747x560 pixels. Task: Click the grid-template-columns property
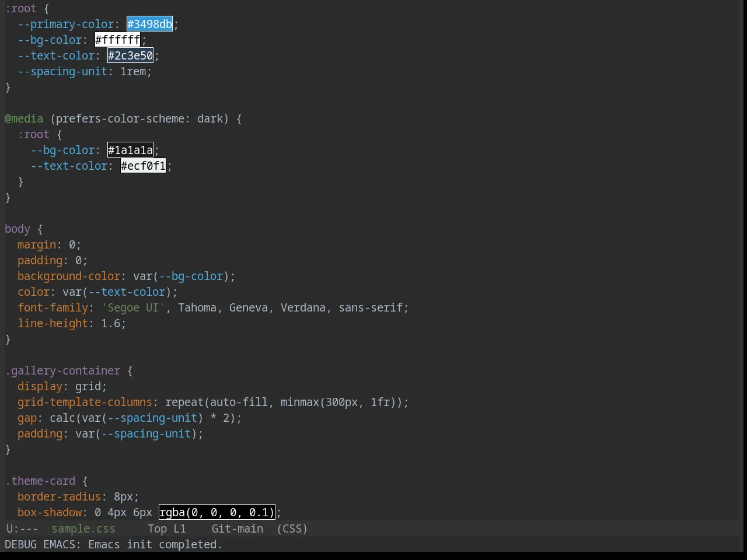85,402
